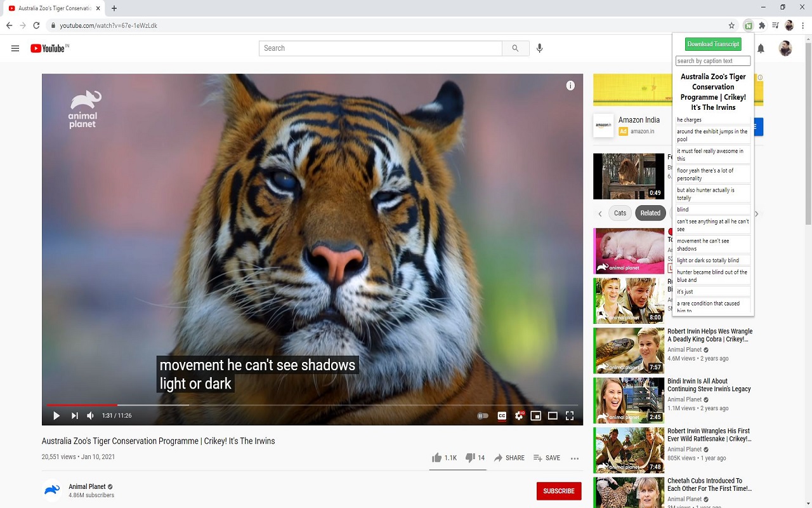Image resolution: width=812 pixels, height=508 pixels.
Task: Open the notifications bell
Action: pos(761,48)
